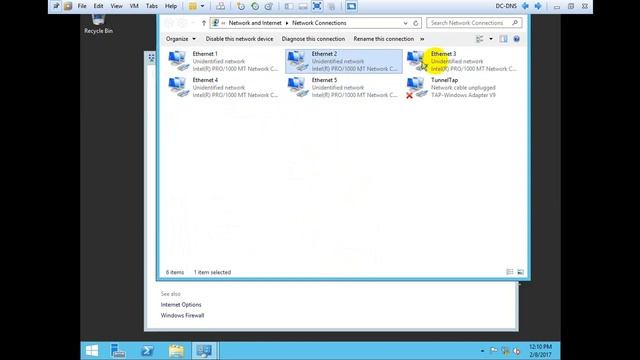Open the Organize dropdown menu
640x360 pixels.
click(180, 39)
